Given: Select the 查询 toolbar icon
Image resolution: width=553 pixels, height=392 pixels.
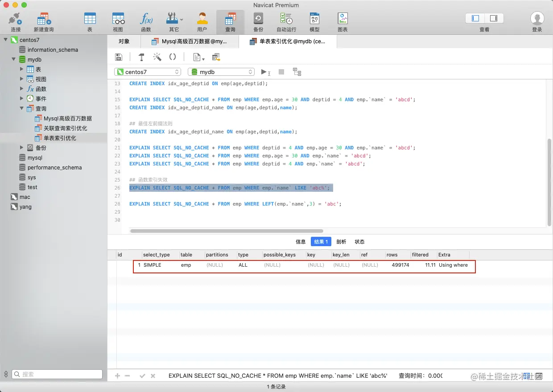Looking at the screenshot, I should (230, 22).
